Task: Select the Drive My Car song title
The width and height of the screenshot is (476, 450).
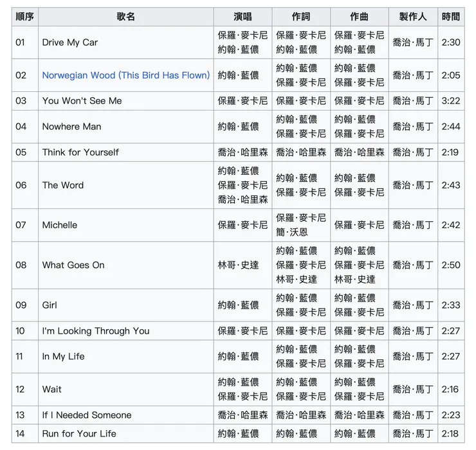Action: [70, 42]
